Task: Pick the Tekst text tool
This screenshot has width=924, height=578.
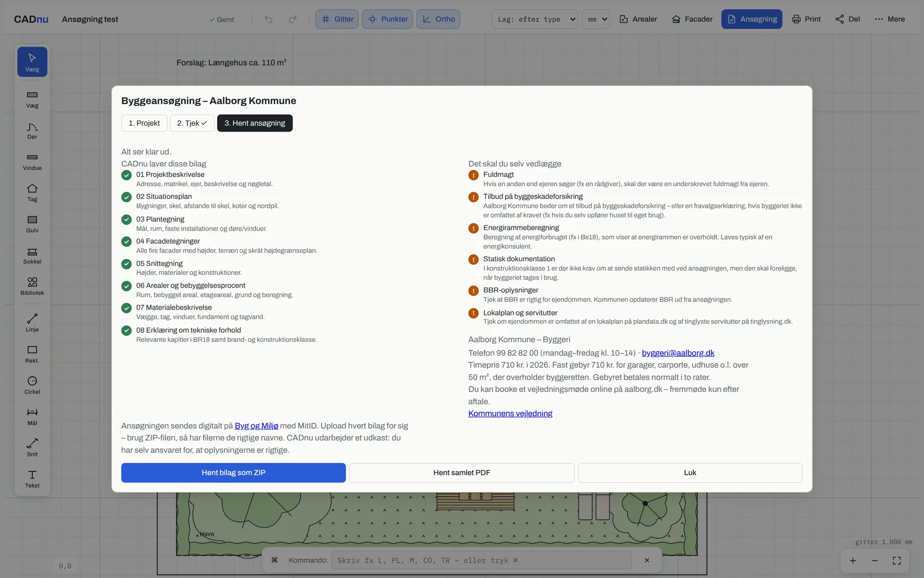Action: point(32,479)
